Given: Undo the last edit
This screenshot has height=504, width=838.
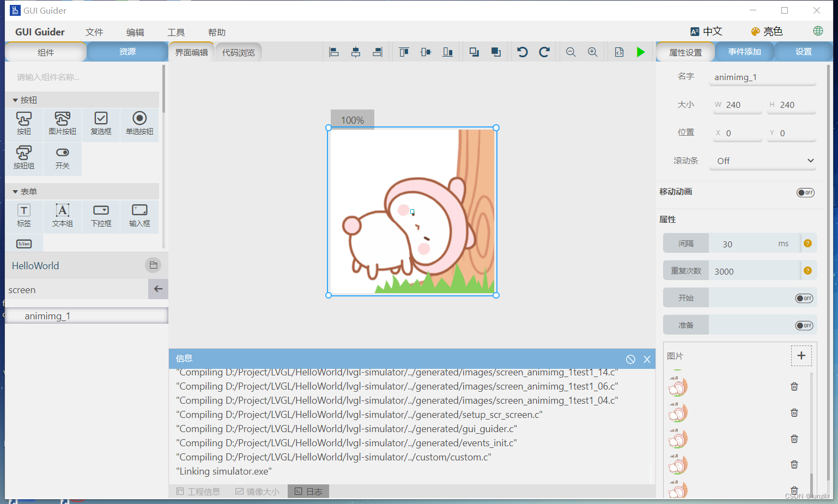Looking at the screenshot, I should tap(523, 52).
